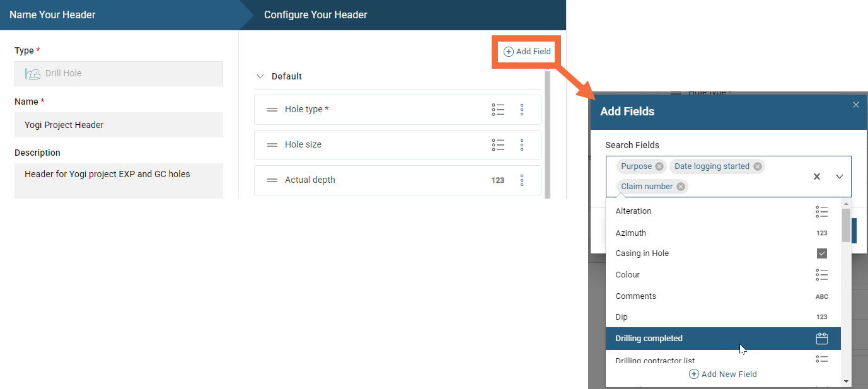868x389 pixels.
Task: Select Comments from the field list
Action: coord(723,296)
